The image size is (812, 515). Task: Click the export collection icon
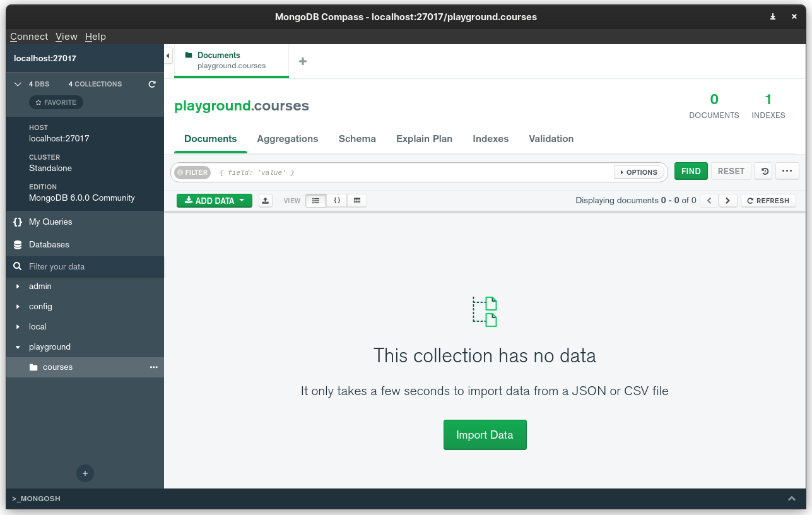(x=266, y=201)
